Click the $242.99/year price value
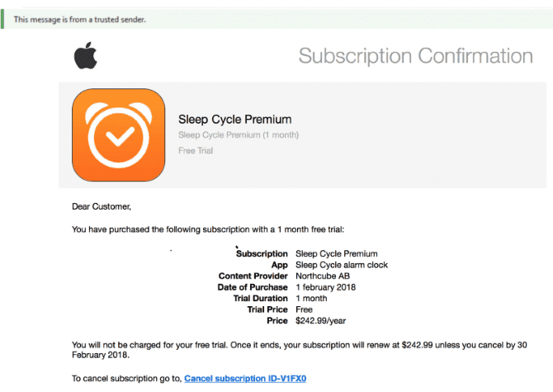Viewport: 553px width, 392px height. (320, 321)
